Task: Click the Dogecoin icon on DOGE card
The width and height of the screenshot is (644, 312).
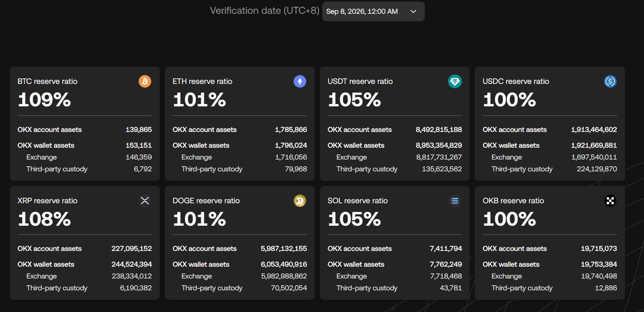Action: (x=300, y=201)
